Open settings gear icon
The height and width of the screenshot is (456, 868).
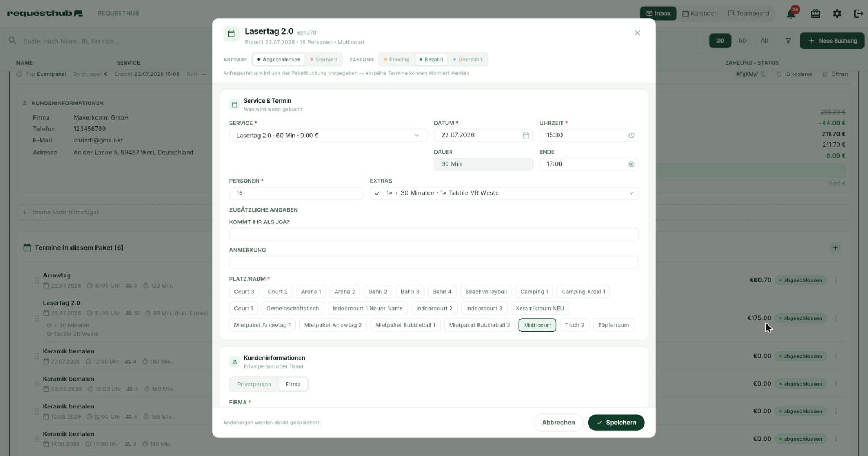click(x=837, y=13)
